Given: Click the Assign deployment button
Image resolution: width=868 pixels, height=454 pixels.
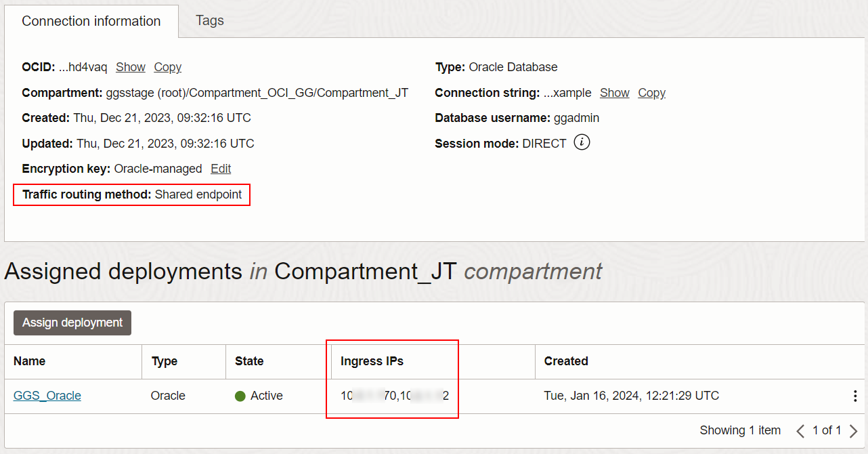Looking at the screenshot, I should click(x=72, y=323).
